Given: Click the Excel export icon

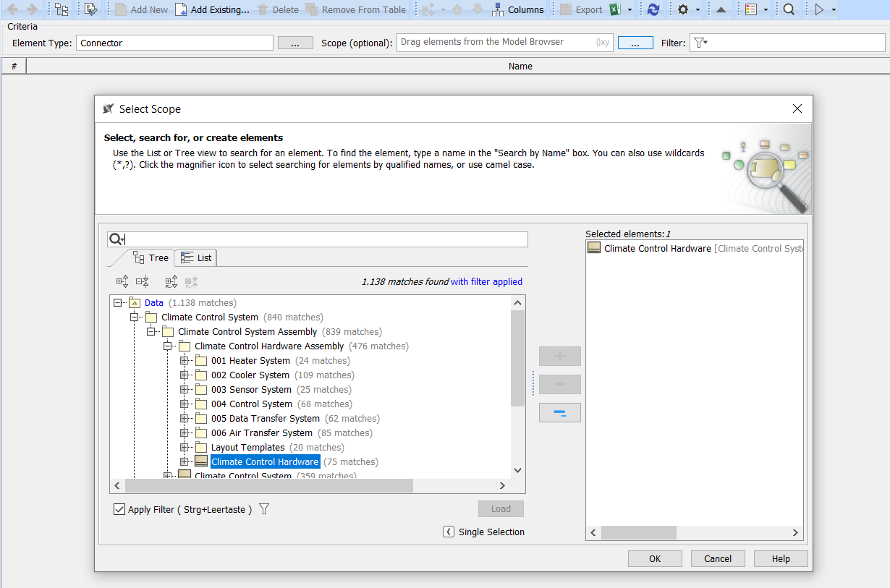Looking at the screenshot, I should pyautogui.click(x=615, y=9).
